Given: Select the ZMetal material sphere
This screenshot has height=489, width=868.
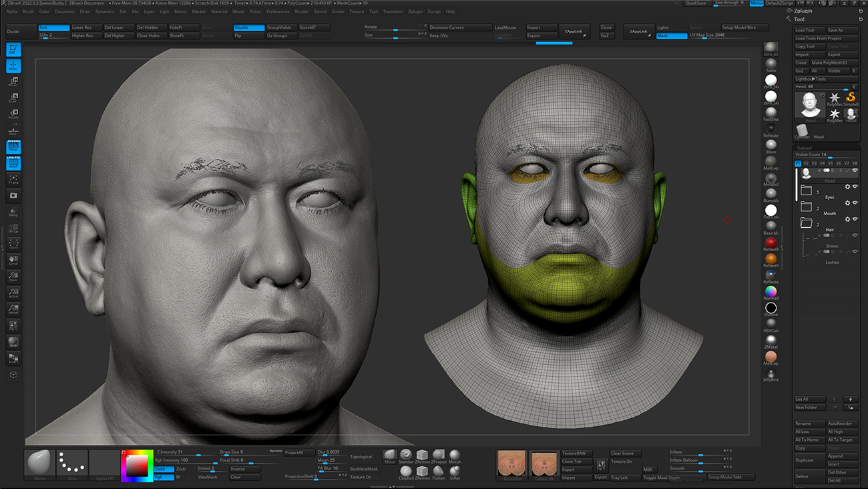Looking at the screenshot, I should click(771, 341).
